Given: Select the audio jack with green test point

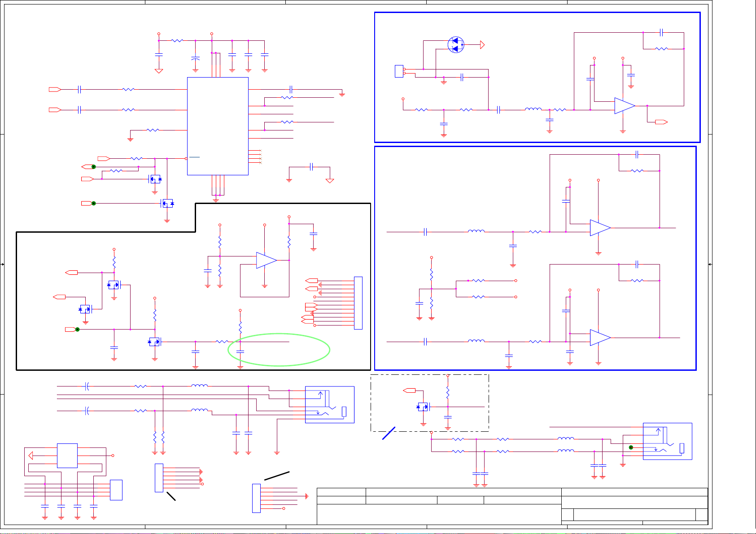Looking at the screenshot, I should tap(668, 441).
